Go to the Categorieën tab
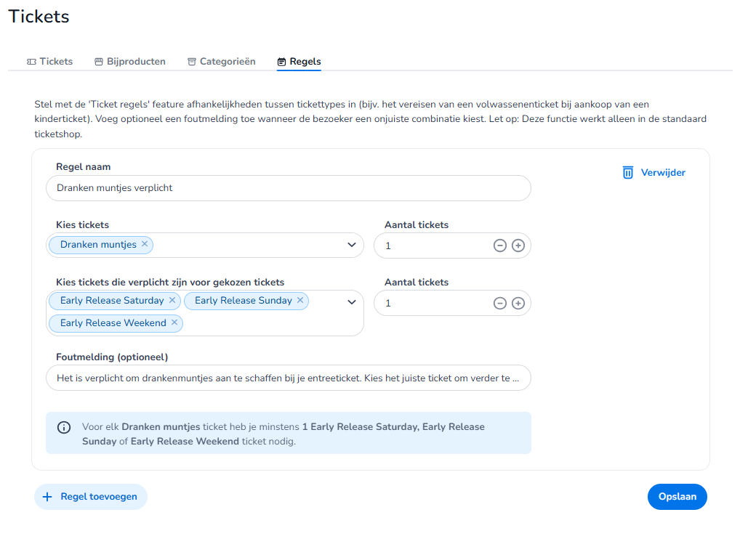The width and height of the screenshot is (740, 560). click(221, 62)
